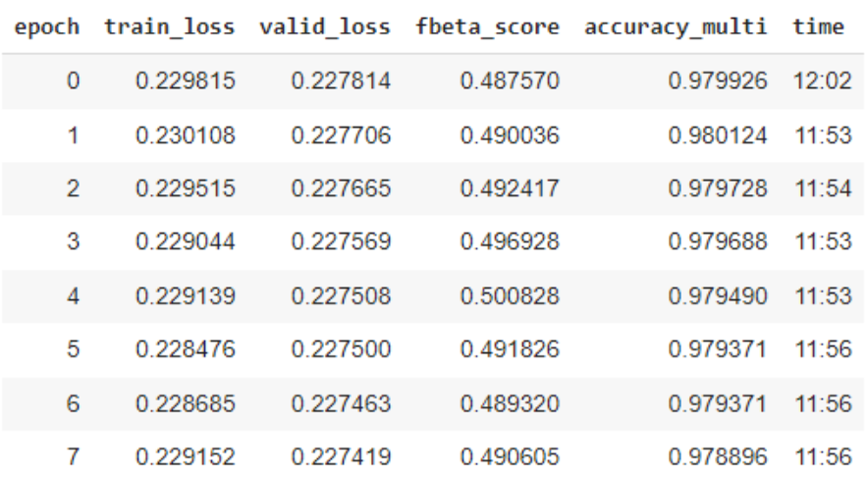The height and width of the screenshot is (479, 868).
Task: Select time 11:54 in epoch 2 row
Action: [823, 189]
